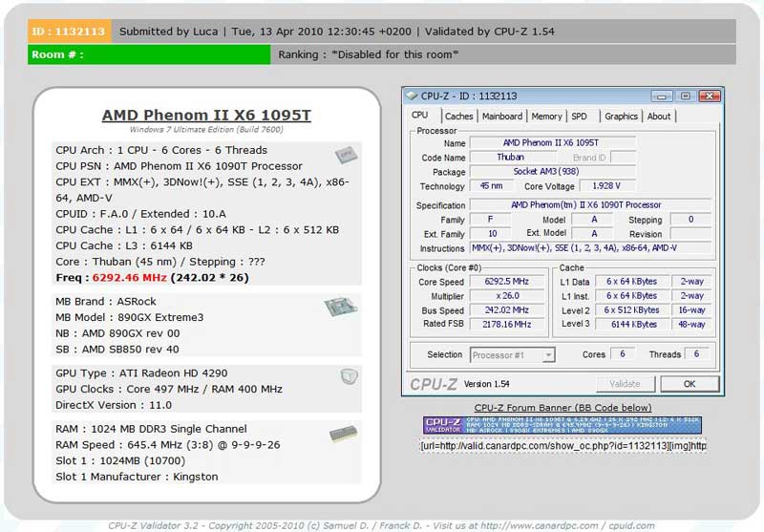Open the AMD Phenom II X6 1095T heading link
Image resolution: width=764 pixels, height=532 pixels.
click(x=206, y=116)
